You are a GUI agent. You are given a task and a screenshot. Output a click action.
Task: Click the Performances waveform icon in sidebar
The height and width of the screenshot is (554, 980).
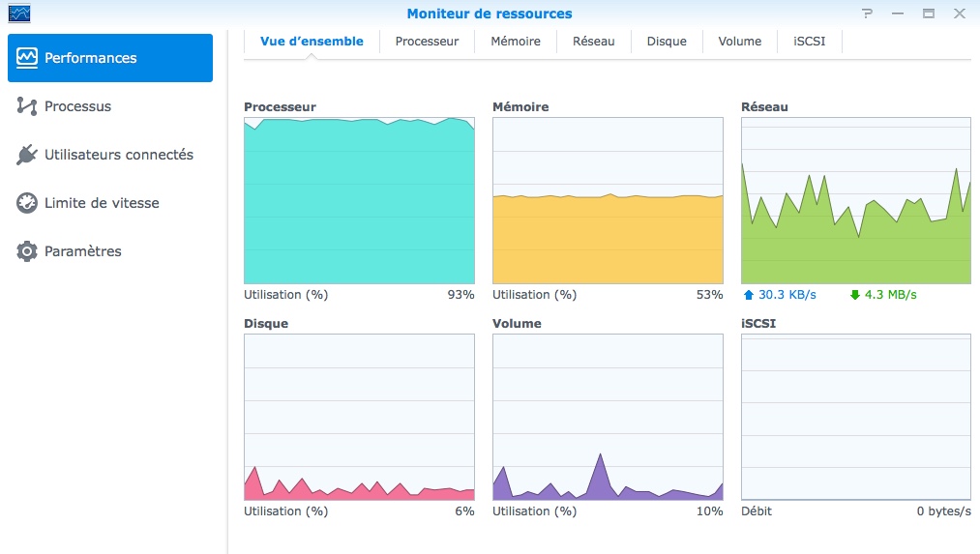tap(27, 58)
